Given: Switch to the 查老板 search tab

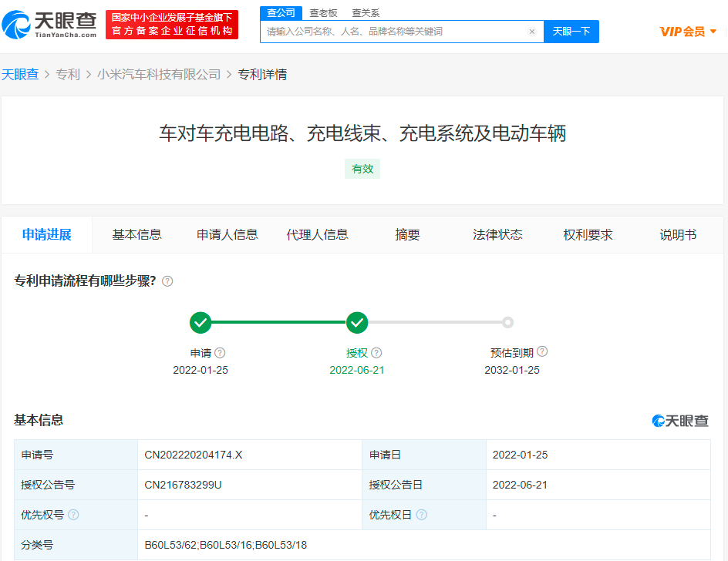Looking at the screenshot, I should tap(324, 13).
